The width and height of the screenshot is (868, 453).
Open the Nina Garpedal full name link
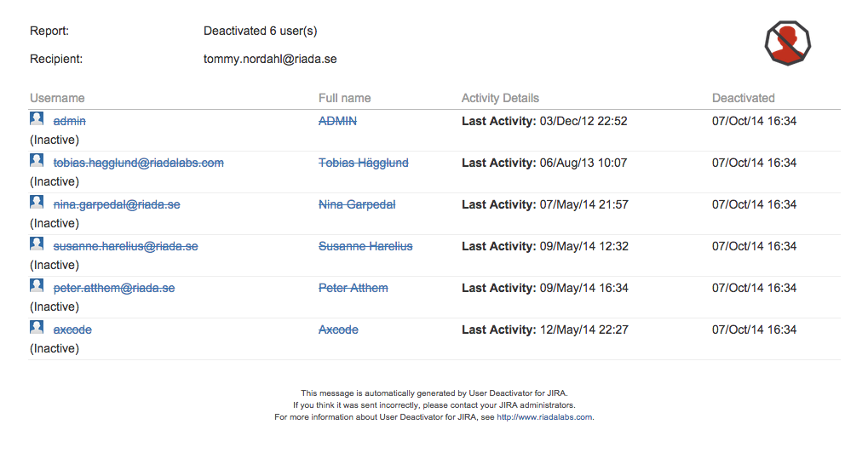357,204
